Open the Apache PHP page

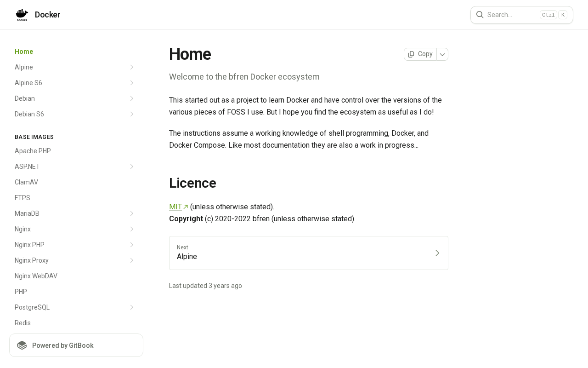(33, 151)
